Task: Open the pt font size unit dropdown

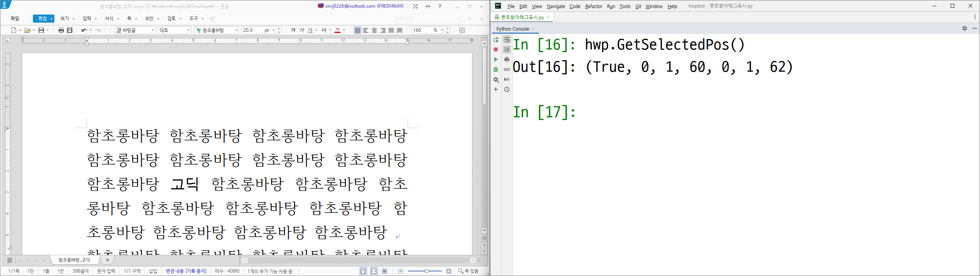Action: 273,30
